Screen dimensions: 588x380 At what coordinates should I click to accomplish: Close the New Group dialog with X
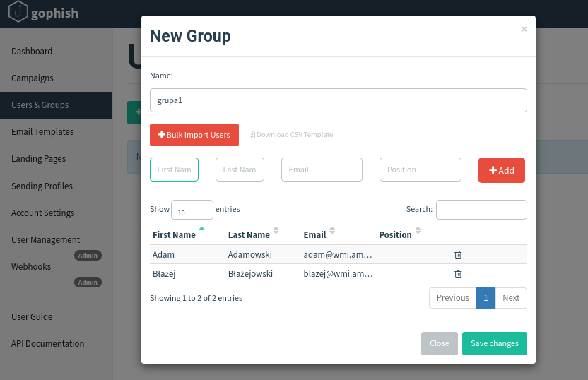524,30
